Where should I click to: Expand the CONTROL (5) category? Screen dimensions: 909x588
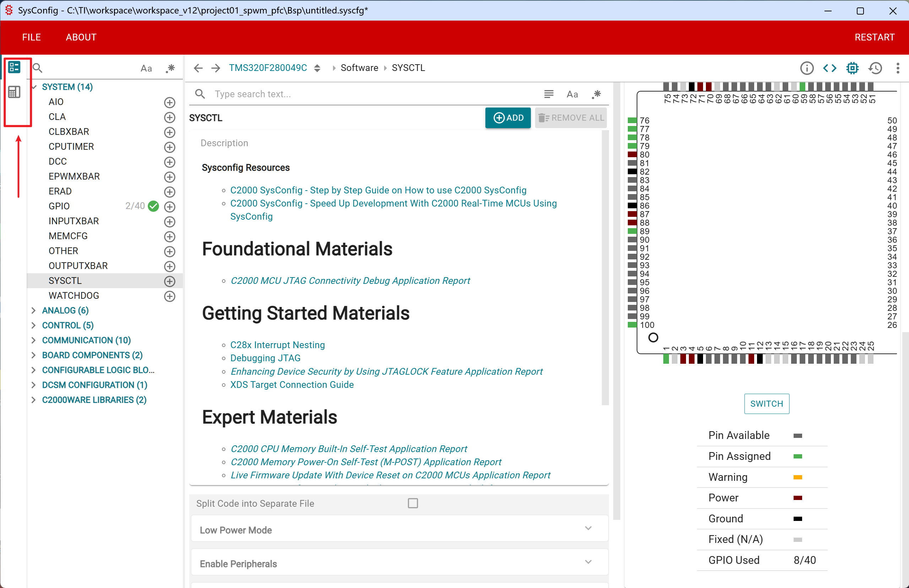coord(34,325)
